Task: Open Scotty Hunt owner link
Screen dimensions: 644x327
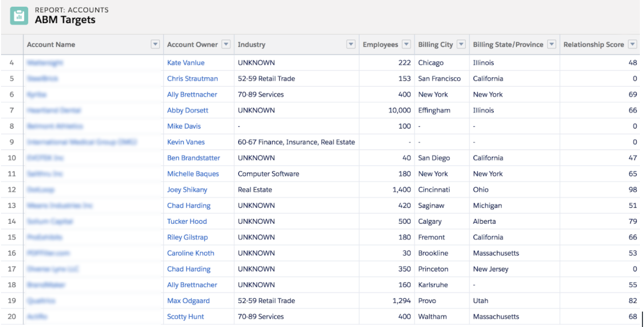Action: (185, 317)
